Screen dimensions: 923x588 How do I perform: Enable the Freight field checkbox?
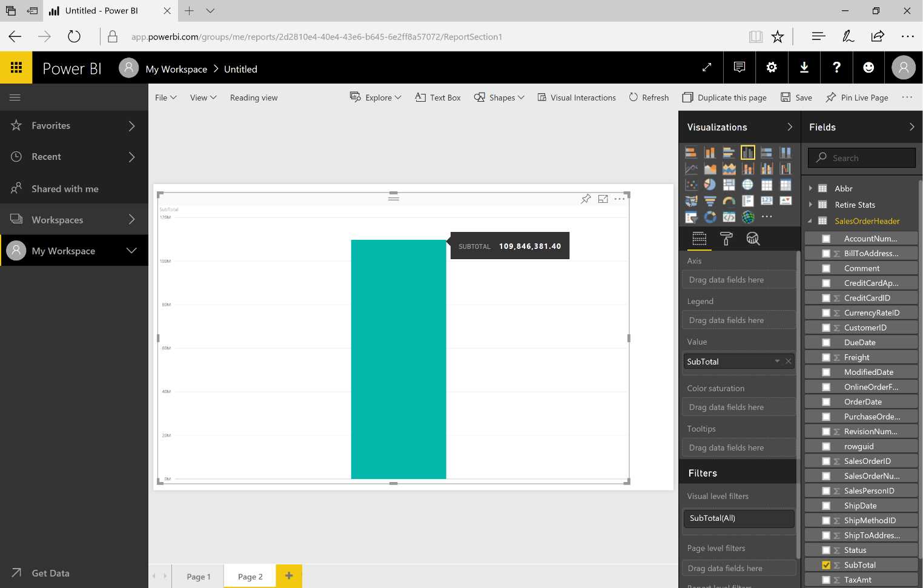pyautogui.click(x=827, y=357)
